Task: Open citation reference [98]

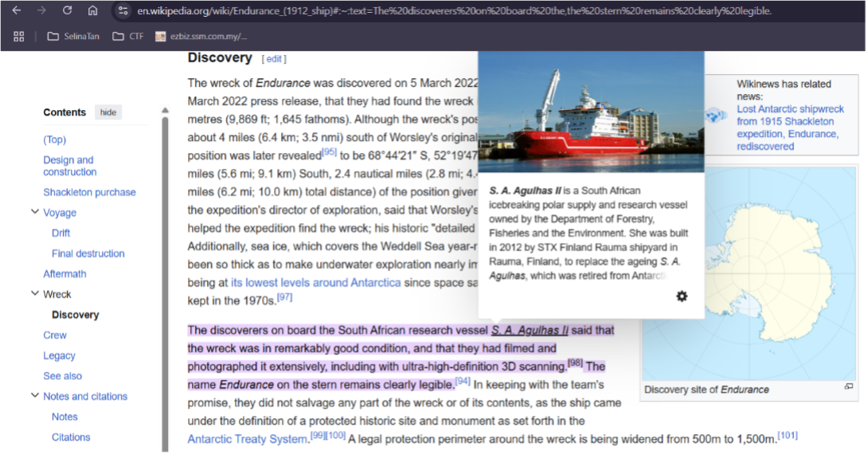Action: coord(575,363)
